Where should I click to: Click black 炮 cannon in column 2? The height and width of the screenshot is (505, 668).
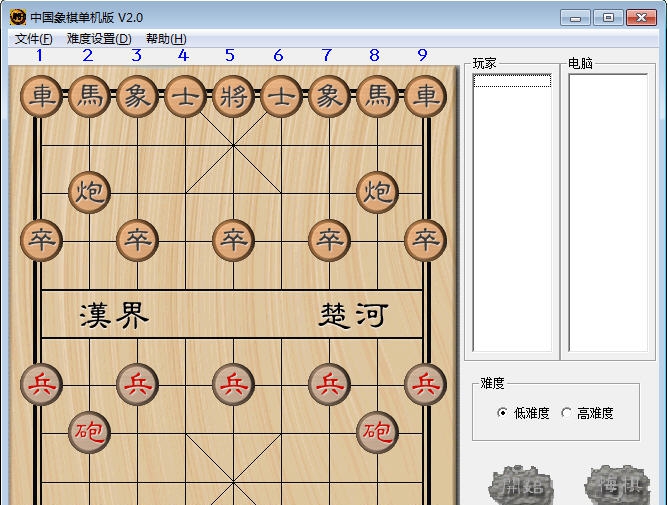[x=89, y=192]
